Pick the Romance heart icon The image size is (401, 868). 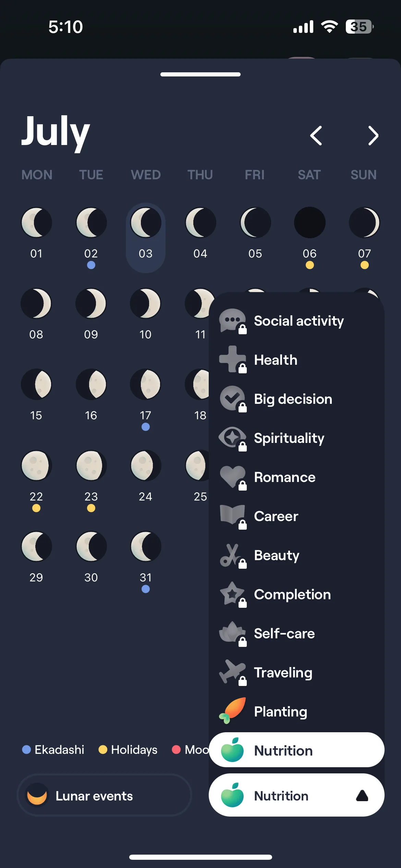(x=232, y=477)
